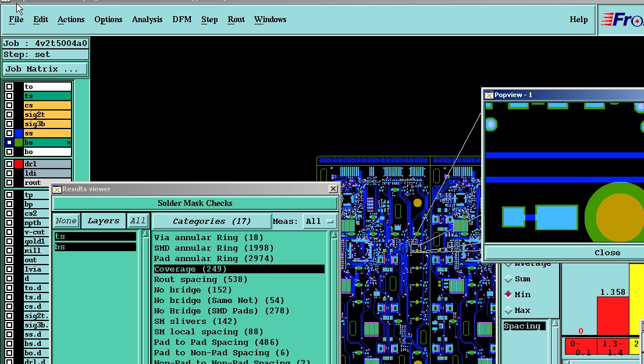644x364 pixels.
Task: Click the Categories (17) button
Action: (212, 221)
